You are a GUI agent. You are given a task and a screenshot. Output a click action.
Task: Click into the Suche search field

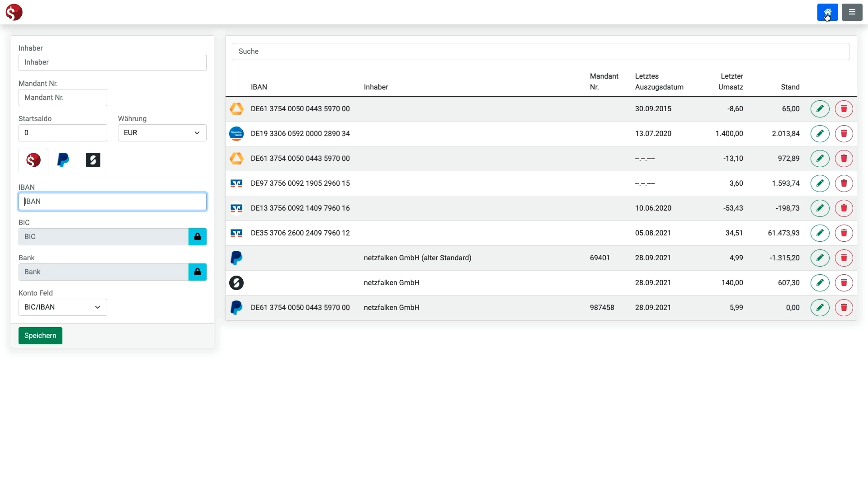pos(541,52)
